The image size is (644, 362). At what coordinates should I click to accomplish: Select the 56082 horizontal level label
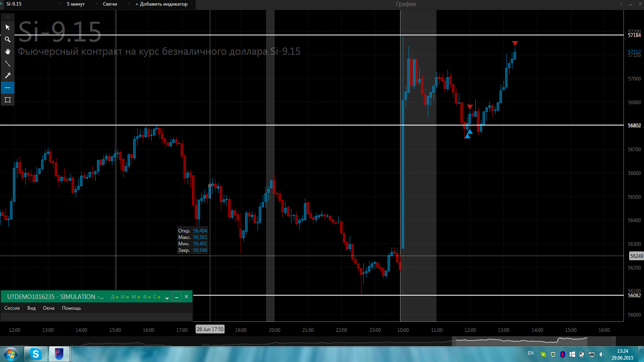[x=634, y=296]
